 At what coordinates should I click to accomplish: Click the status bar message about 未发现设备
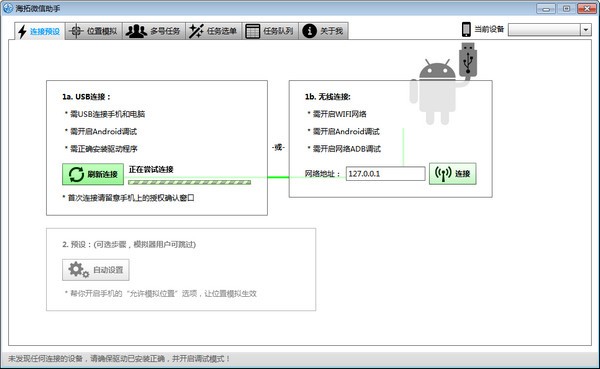pos(119,359)
